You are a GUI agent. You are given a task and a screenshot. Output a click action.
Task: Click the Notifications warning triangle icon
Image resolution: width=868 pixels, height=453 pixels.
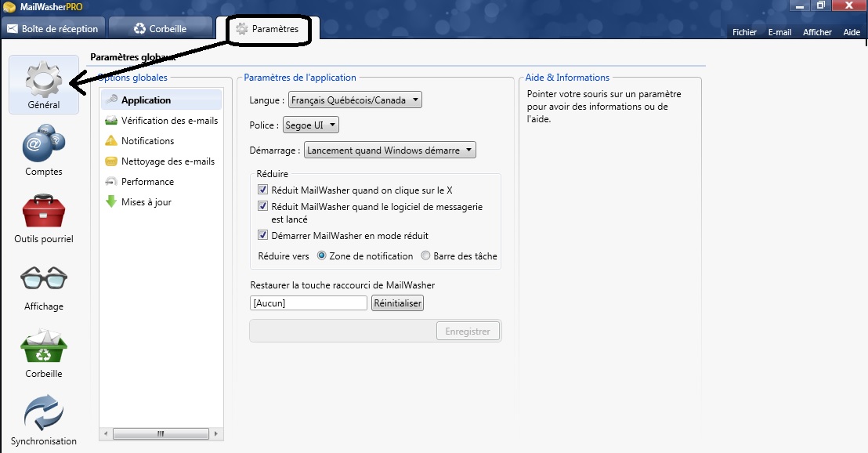tap(111, 140)
